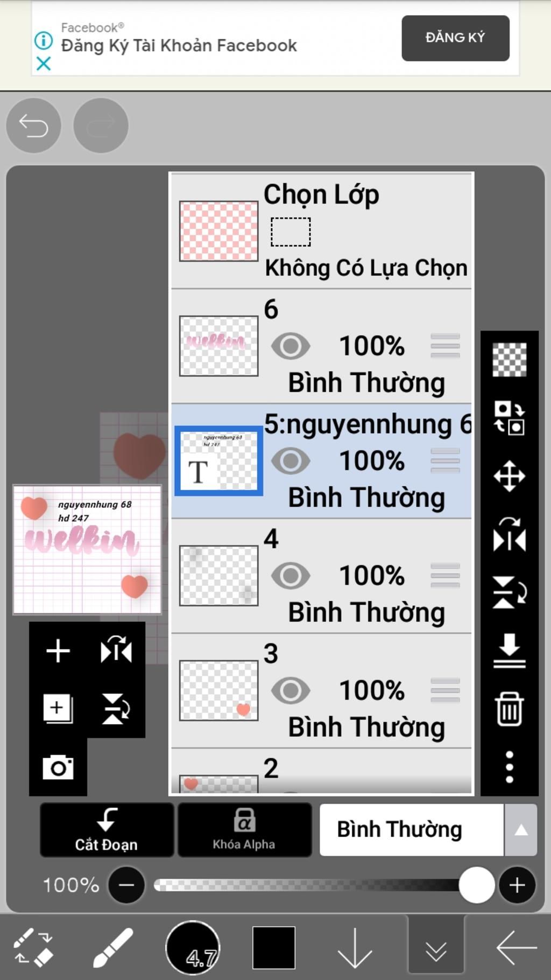
Task: Click the ĐĂNG KÝ ad button
Action: (455, 38)
